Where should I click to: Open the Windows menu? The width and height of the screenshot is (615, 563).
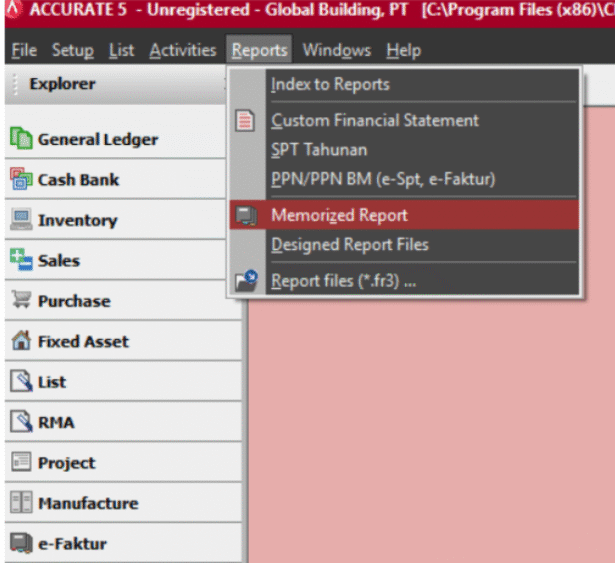click(x=337, y=50)
